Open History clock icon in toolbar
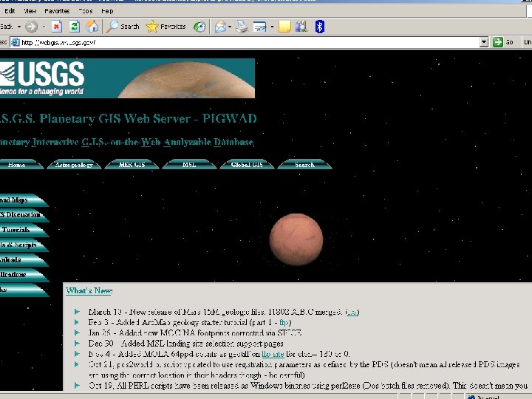The width and height of the screenshot is (532, 399). (x=199, y=27)
